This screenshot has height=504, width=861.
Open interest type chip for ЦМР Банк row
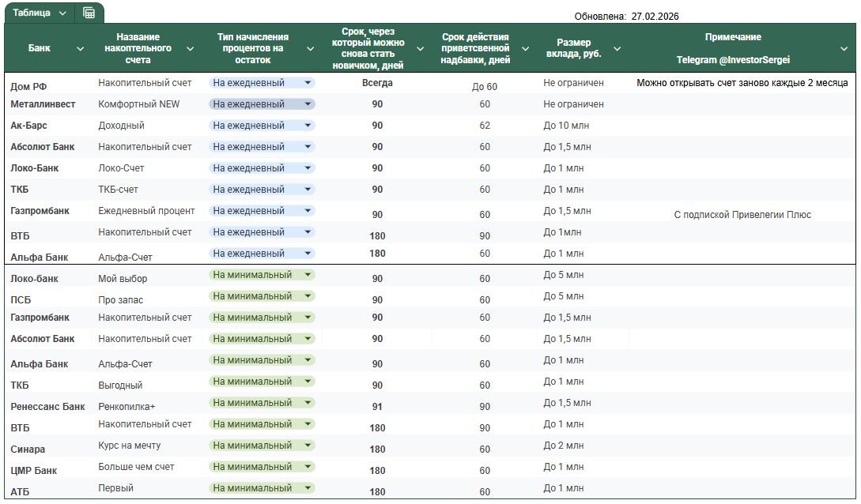pos(262,467)
